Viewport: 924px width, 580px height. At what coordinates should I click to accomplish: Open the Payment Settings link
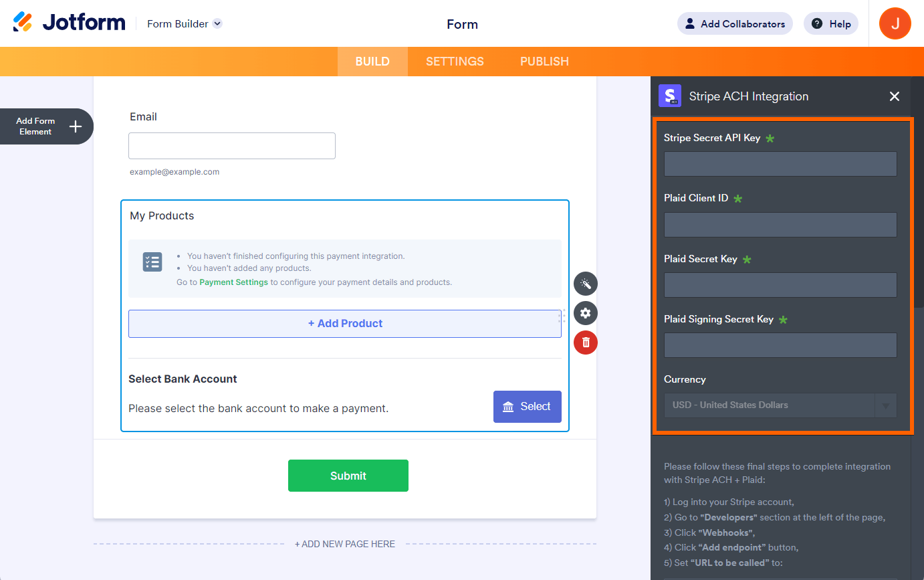pos(233,282)
